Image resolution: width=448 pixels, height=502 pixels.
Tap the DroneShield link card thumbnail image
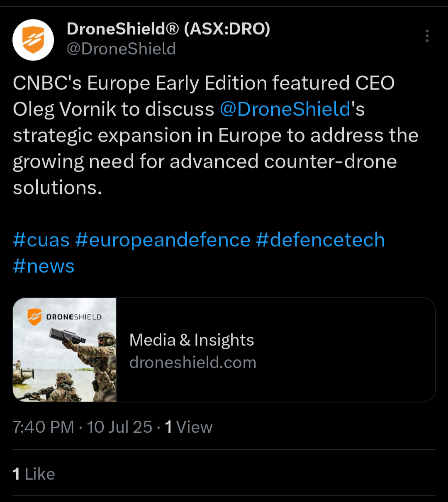point(65,350)
